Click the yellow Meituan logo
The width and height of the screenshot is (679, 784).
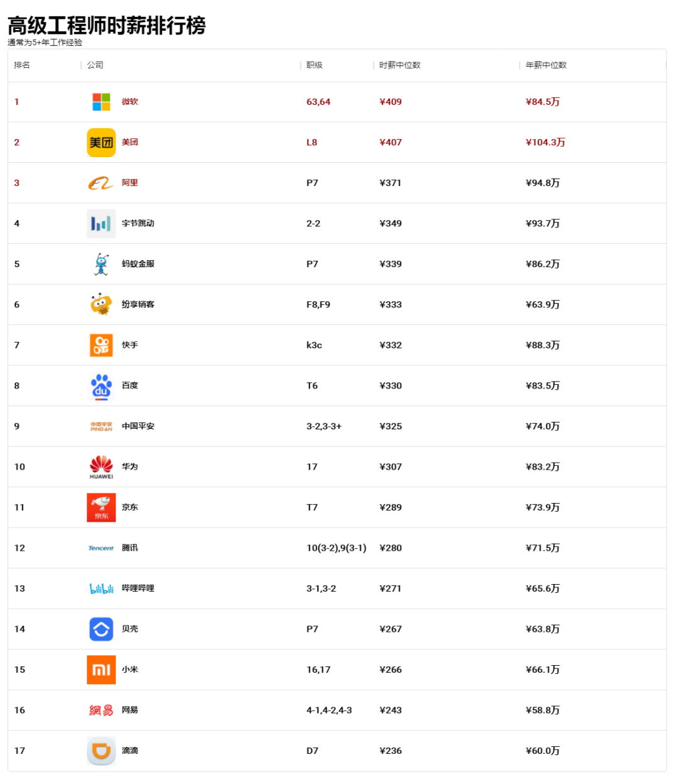tap(101, 143)
